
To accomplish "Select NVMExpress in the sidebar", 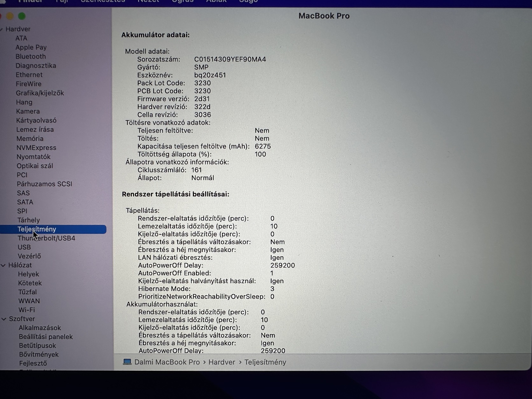I will click(37, 148).
